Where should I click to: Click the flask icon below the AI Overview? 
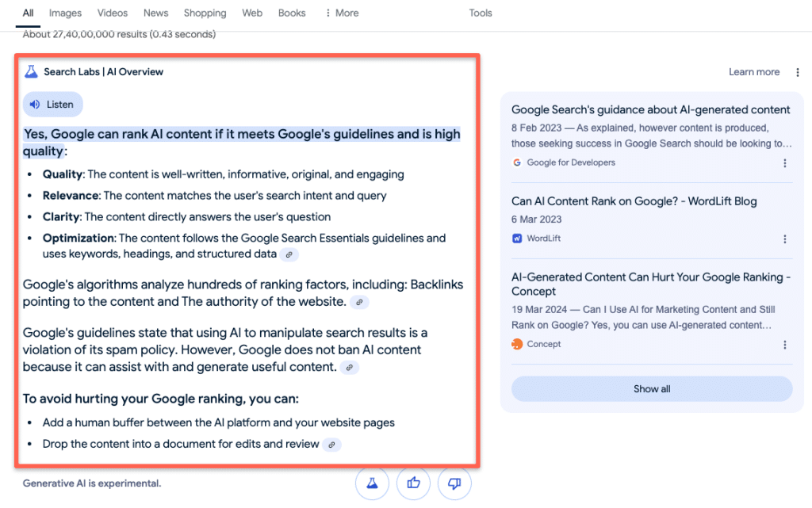pyautogui.click(x=372, y=483)
